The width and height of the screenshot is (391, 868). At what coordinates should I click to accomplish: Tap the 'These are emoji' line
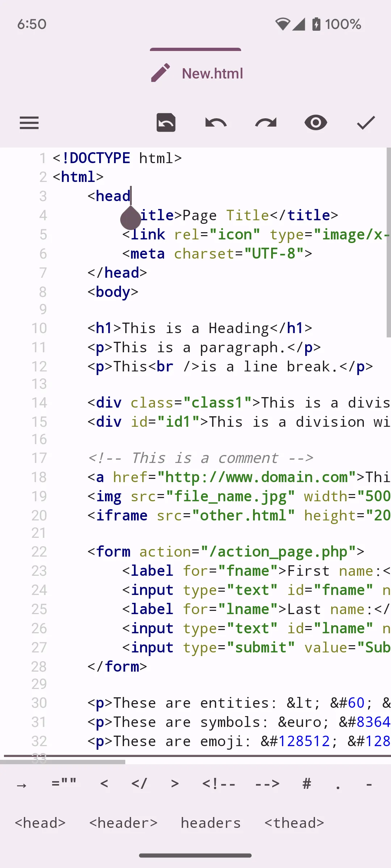(239, 741)
